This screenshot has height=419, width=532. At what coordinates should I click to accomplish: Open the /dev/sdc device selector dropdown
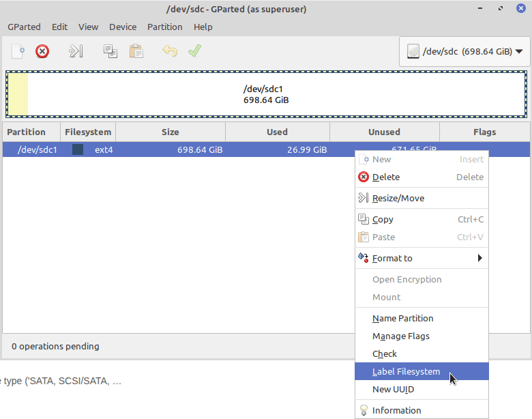(465, 52)
